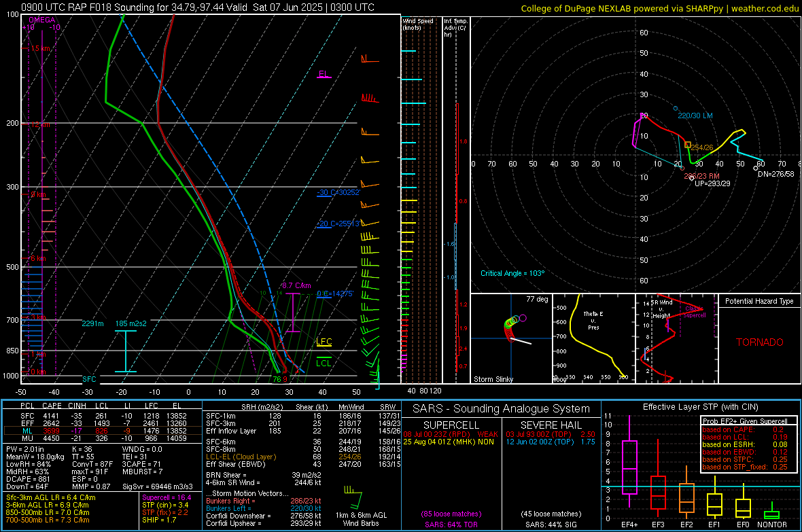Click the 1km & 6km AGL wind barb graphic
Image resolution: width=802 pixels, height=532 pixels.
[x=353, y=498]
